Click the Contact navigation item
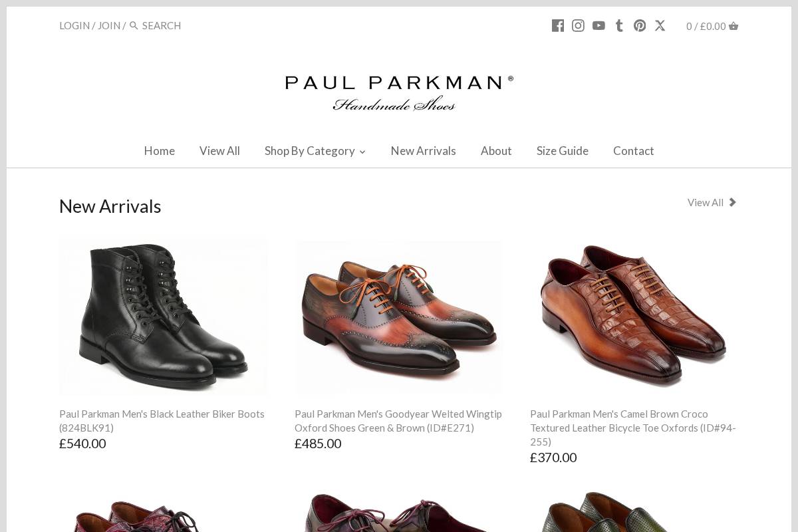 pyautogui.click(x=633, y=151)
